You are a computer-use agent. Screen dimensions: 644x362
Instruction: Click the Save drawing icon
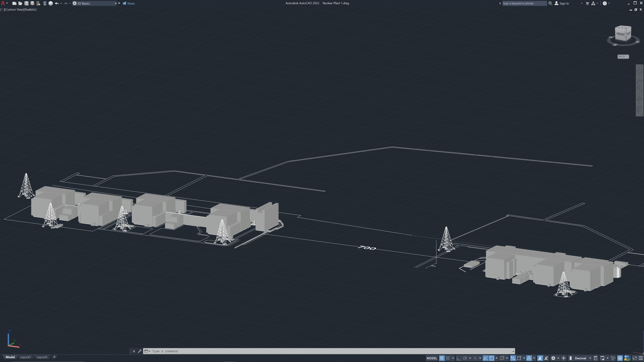[x=26, y=3]
